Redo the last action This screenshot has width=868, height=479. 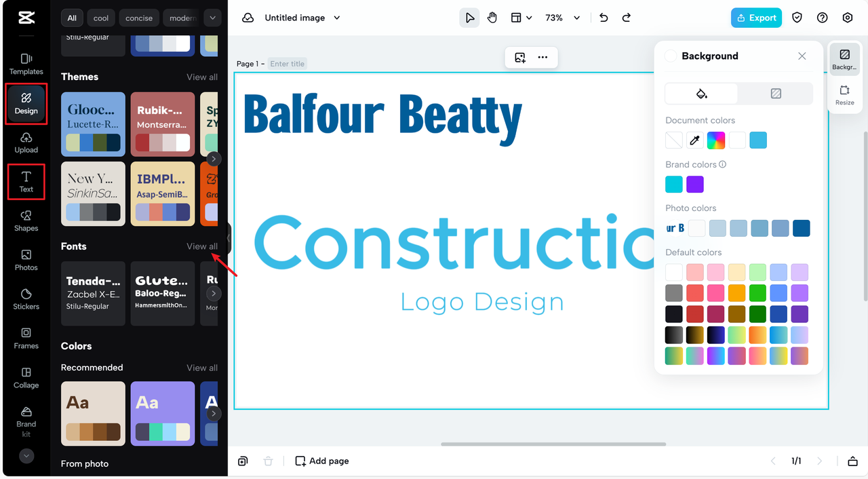pos(627,18)
